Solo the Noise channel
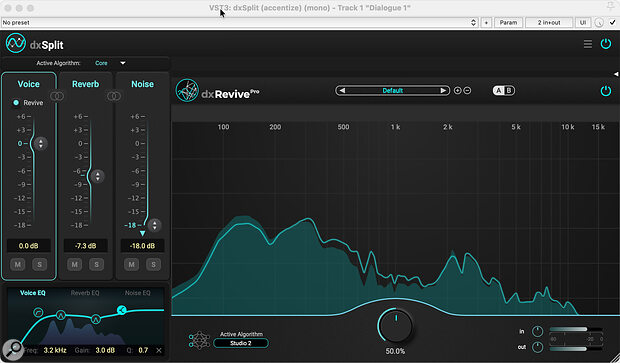620x363 pixels. point(153,264)
